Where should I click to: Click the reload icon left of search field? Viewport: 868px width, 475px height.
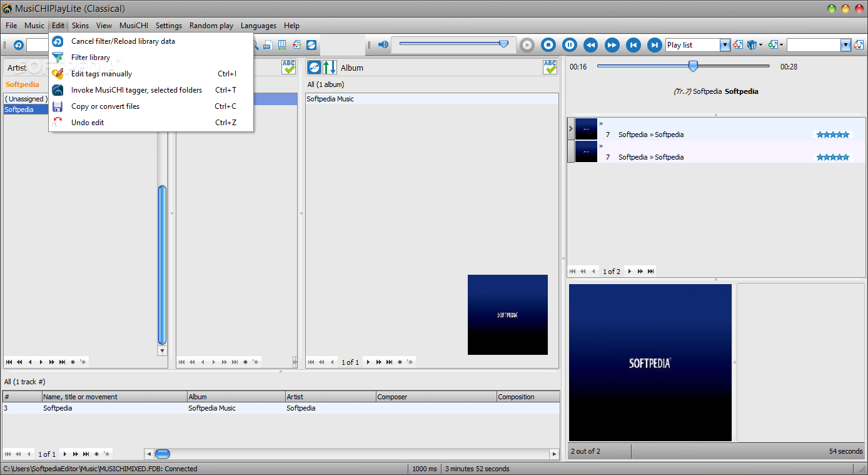[18, 45]
